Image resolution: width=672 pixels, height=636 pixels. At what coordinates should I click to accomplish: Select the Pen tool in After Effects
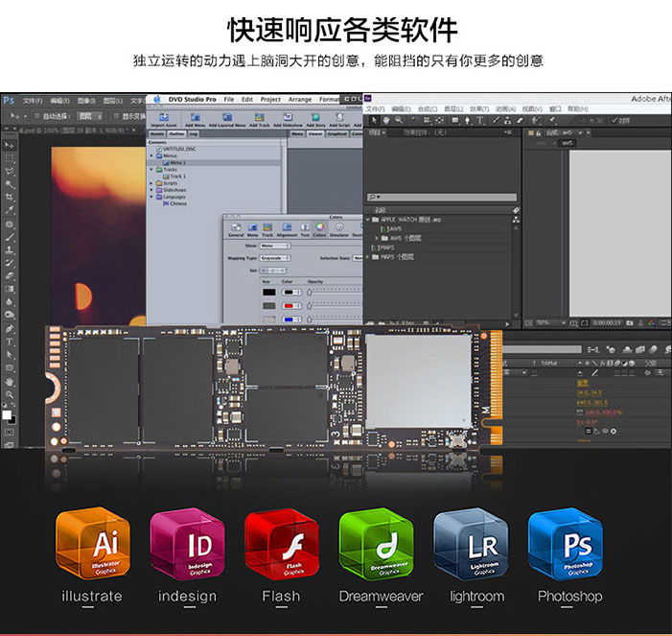click(x=467, y=121)
